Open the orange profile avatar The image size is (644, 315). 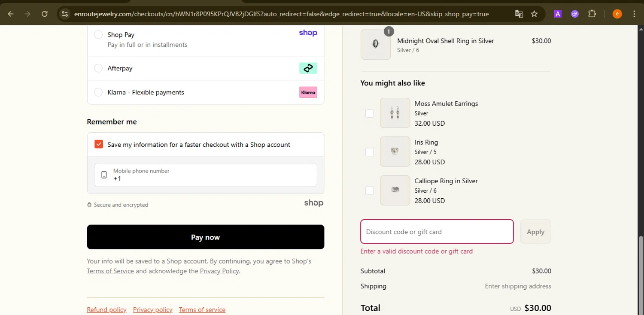click(617, 14)
